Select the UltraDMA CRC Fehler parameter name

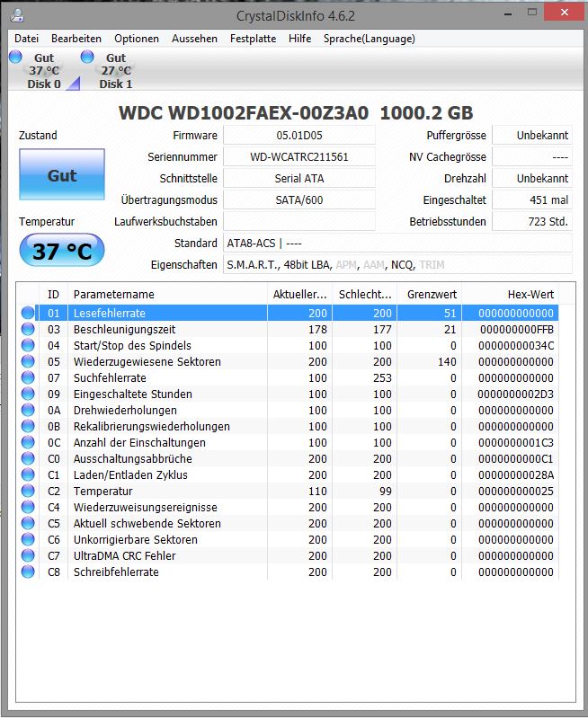(125, 556)
